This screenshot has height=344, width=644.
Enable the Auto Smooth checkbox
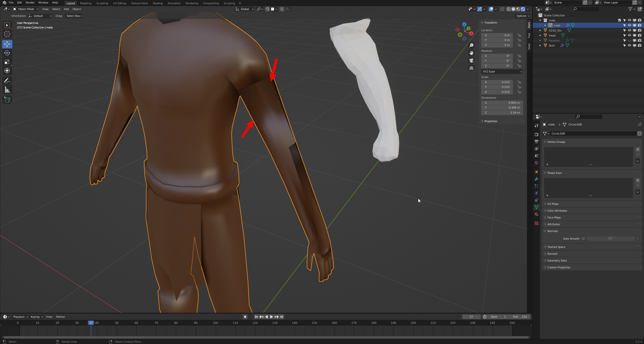click(583, 239)
